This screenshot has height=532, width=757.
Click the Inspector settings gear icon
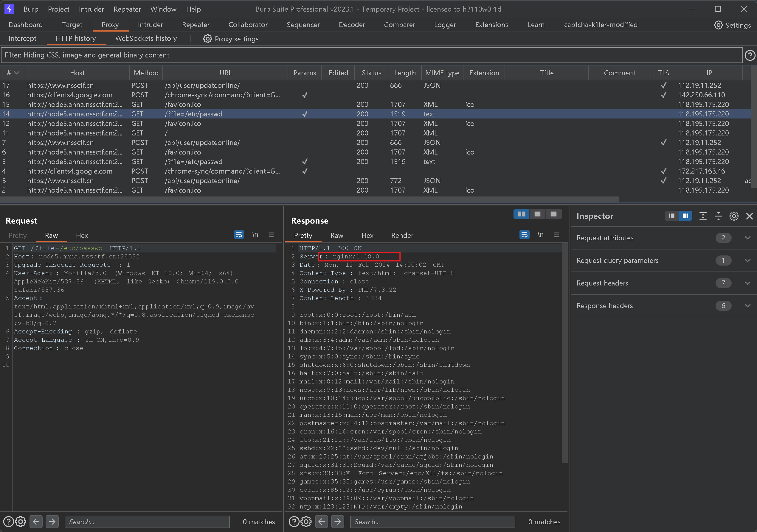733,216
